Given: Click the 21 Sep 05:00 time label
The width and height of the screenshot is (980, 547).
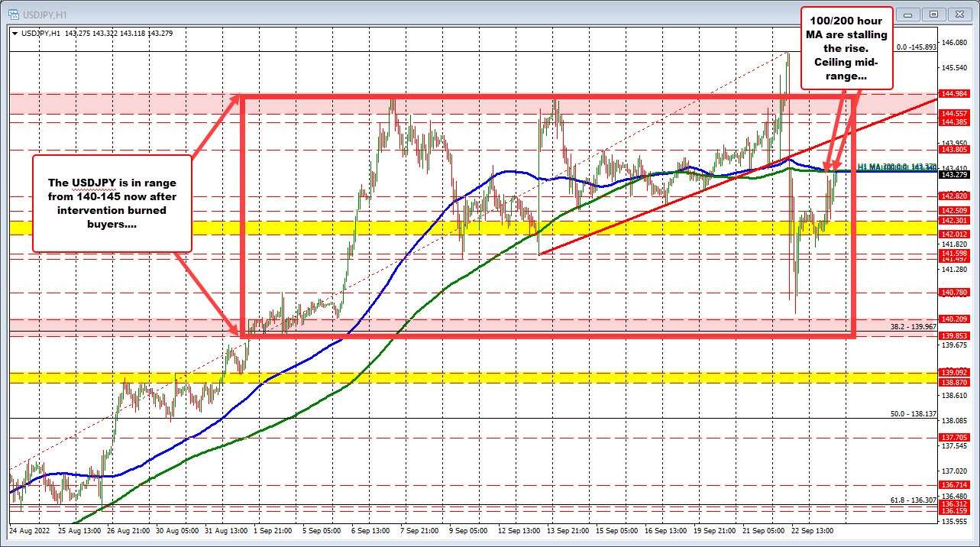Looking at the screenshot, I should (765, 529).
